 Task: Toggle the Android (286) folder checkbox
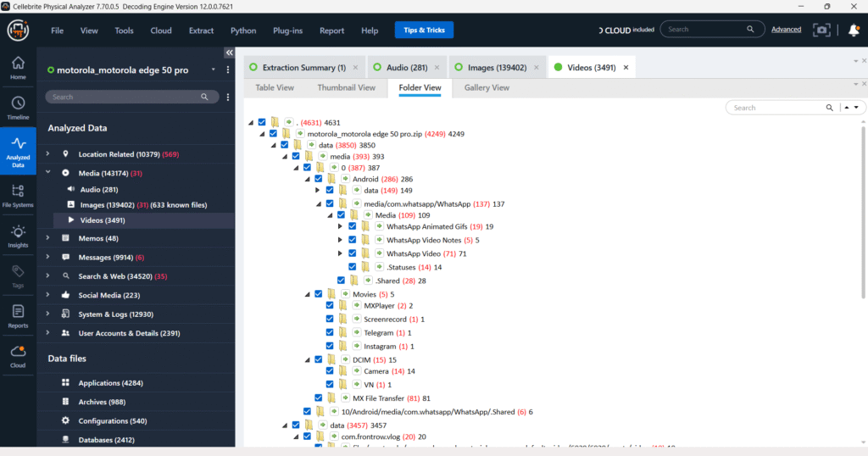click(x=319, y=179)
